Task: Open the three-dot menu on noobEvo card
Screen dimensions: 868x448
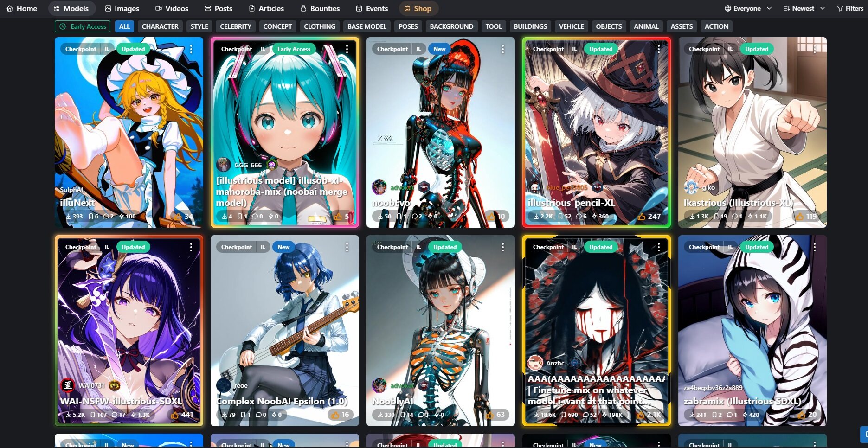Action: [503, 49]
